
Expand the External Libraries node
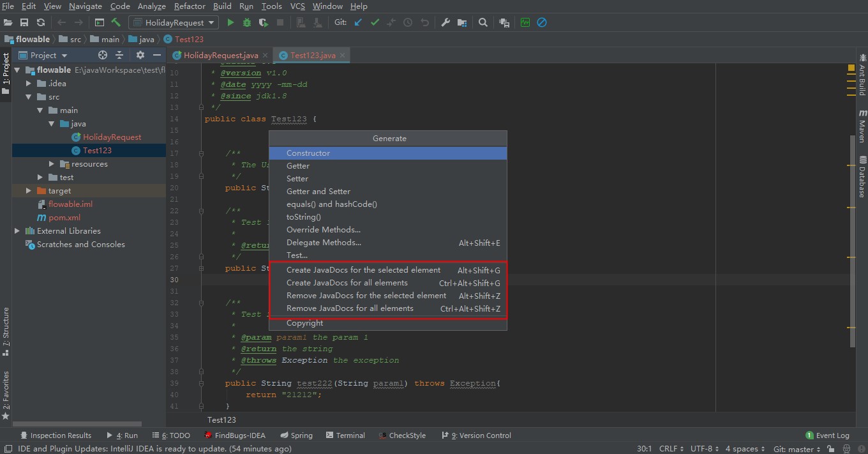[17, 231]
